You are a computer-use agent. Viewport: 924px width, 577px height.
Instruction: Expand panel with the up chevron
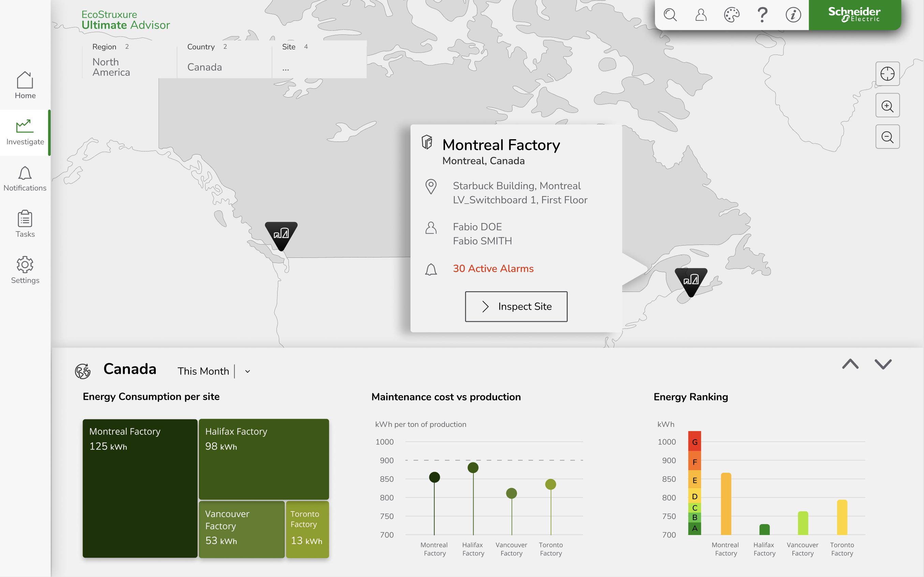(x=850, y=364)
